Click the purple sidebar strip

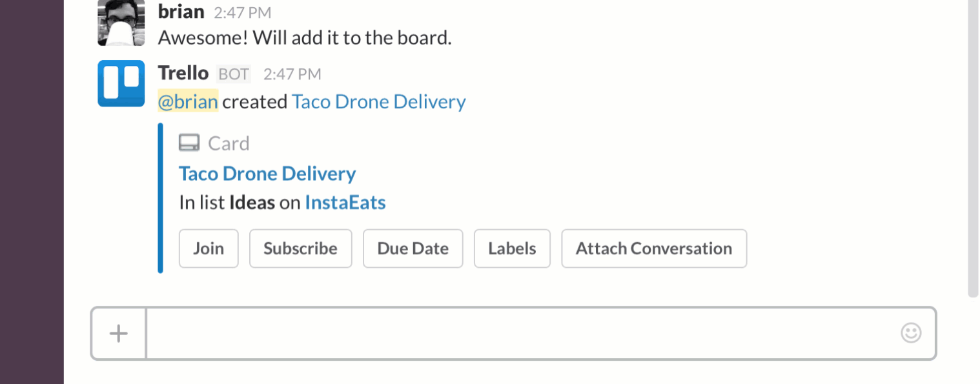(32, 192)
